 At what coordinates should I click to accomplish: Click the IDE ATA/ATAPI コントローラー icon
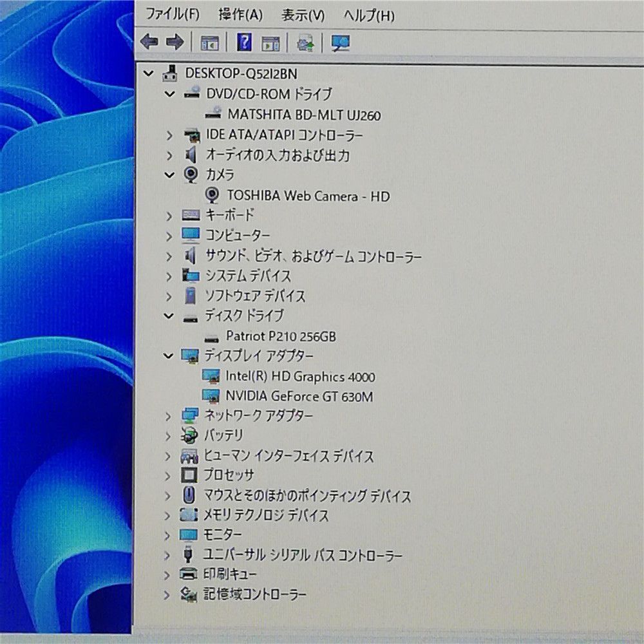coord(191,135)
